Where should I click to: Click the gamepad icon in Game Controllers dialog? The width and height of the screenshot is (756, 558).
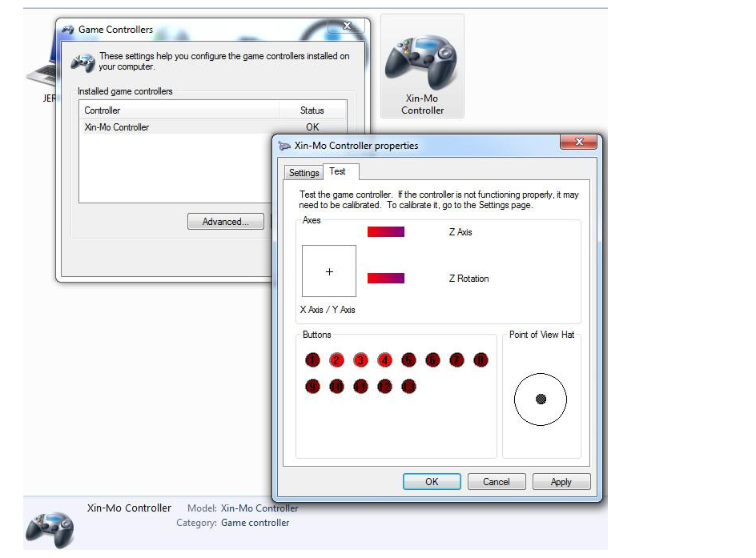coord(83,63)
